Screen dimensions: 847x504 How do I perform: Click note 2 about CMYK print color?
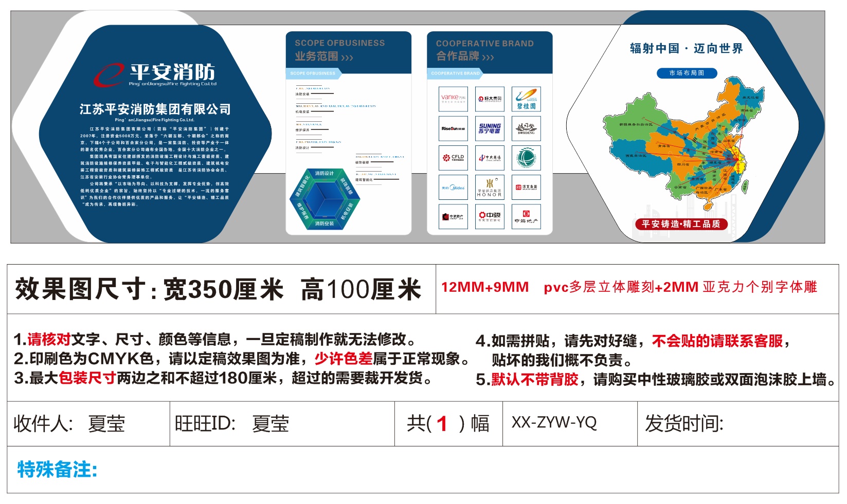[x=241, y=359]
